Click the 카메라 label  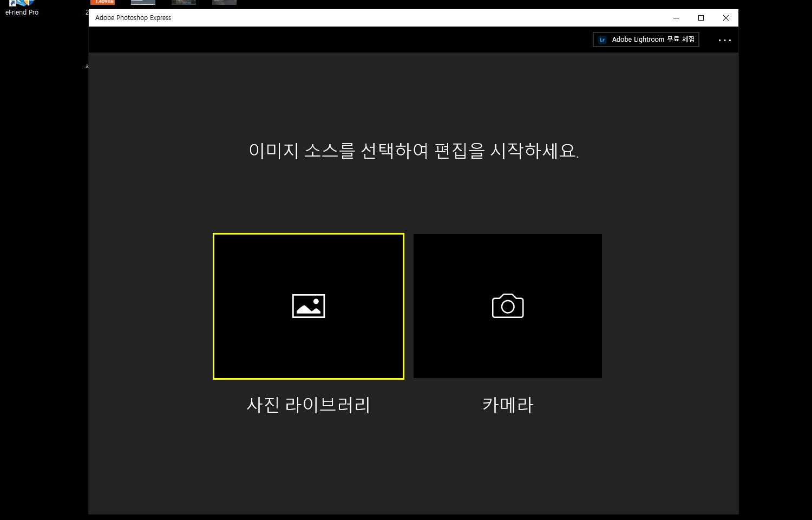tap(508, 405)
